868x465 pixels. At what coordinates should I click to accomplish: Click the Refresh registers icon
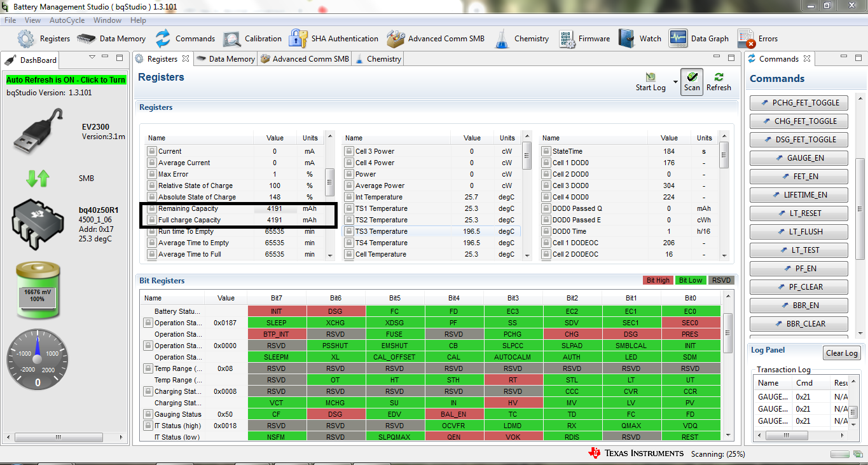[719, 77]
